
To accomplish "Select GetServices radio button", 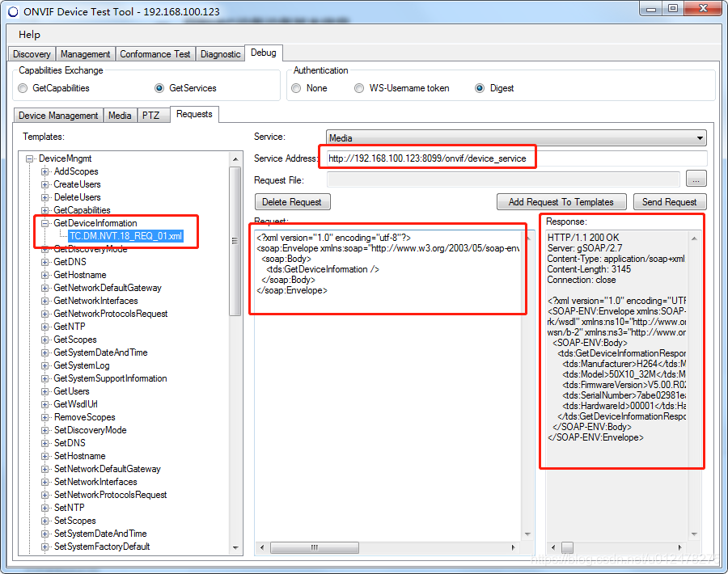I will pyautogui.click(x=159, y=88).
